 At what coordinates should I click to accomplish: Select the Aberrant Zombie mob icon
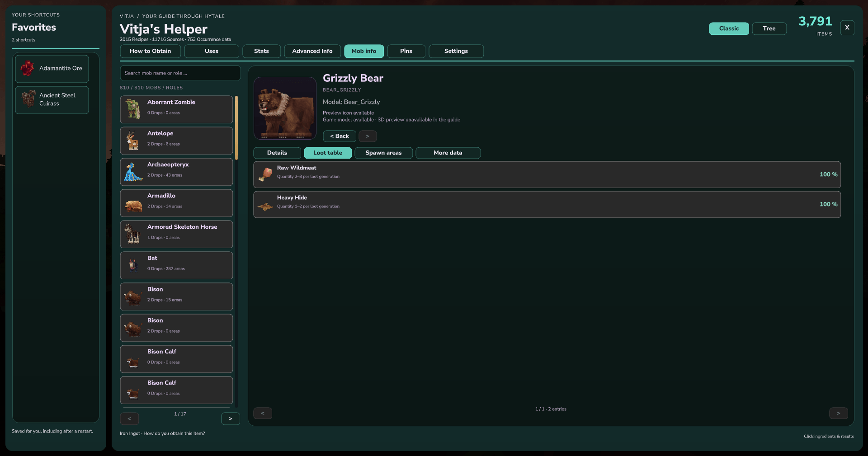tap(133, 109)
